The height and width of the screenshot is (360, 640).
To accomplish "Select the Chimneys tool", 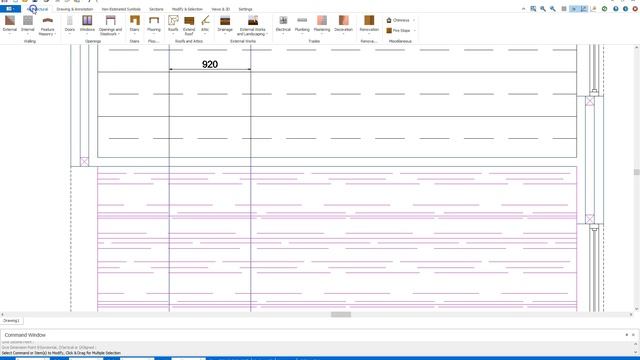I will coord(398,20).
